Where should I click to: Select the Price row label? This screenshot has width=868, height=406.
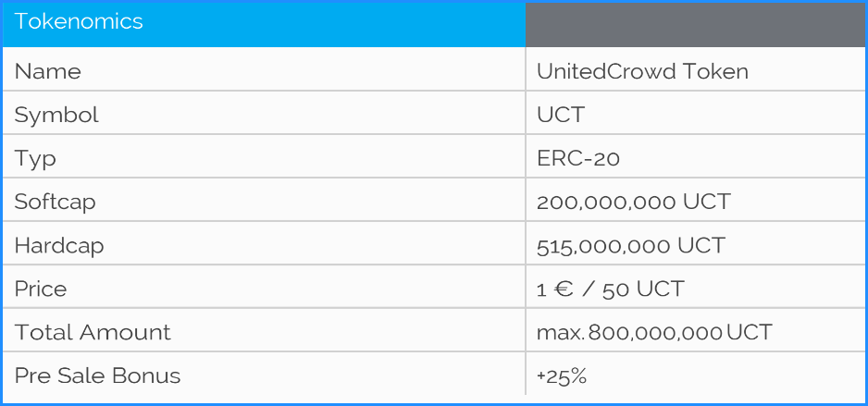(41, 289)
